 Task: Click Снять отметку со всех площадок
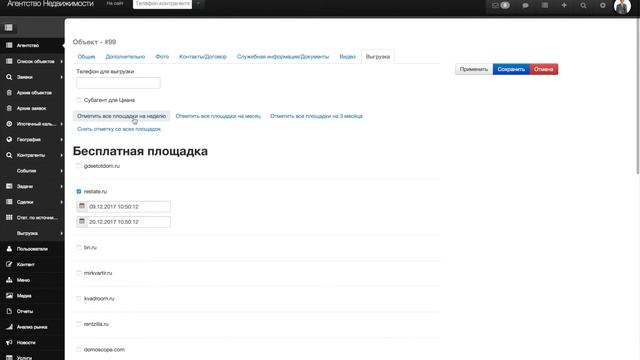[x=119, y=129]
